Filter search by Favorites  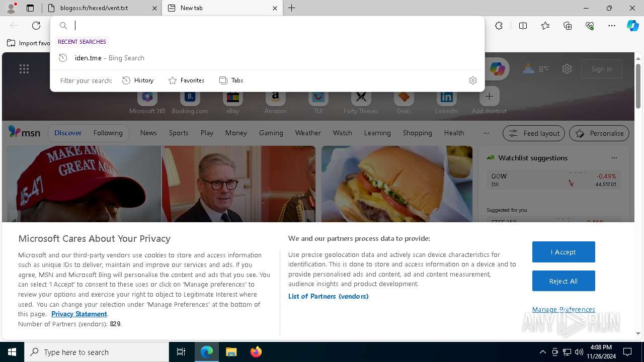coord(186,80)
